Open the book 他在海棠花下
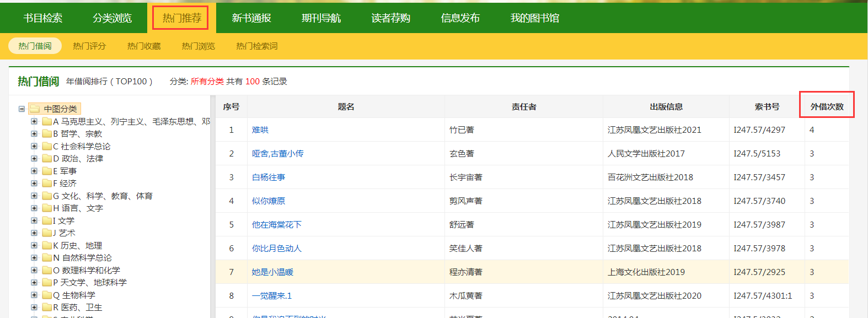This screenshot has height=318, width=868. [x=277, y=225]
